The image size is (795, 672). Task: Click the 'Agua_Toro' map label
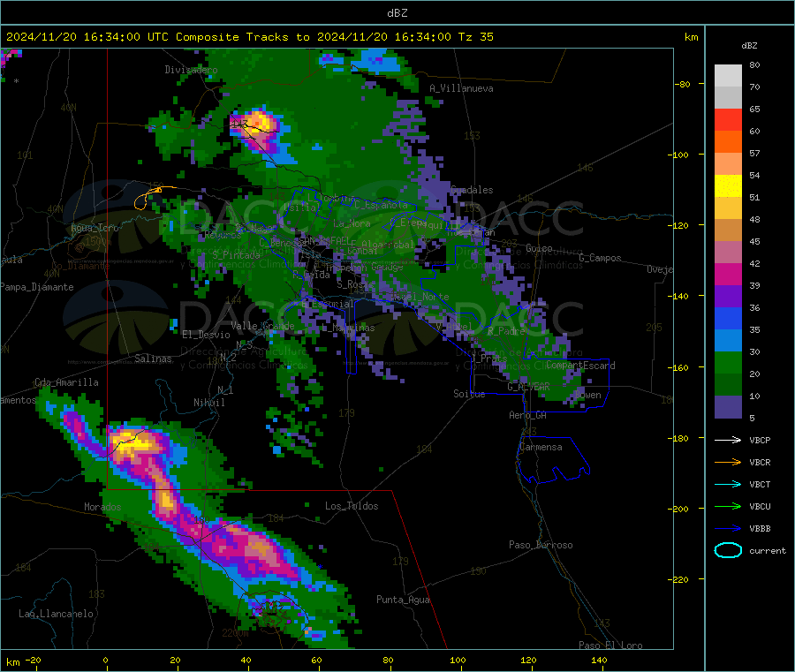point(95,228)
